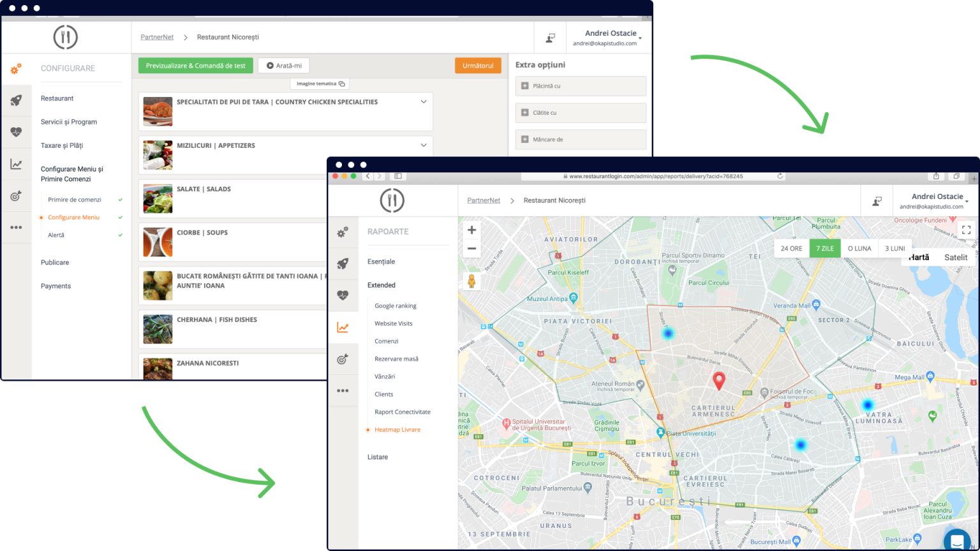The width and height of the screenshot is (980, 551).
Task: Toggle fullscreen map view
Action: [x=966, y=230]
